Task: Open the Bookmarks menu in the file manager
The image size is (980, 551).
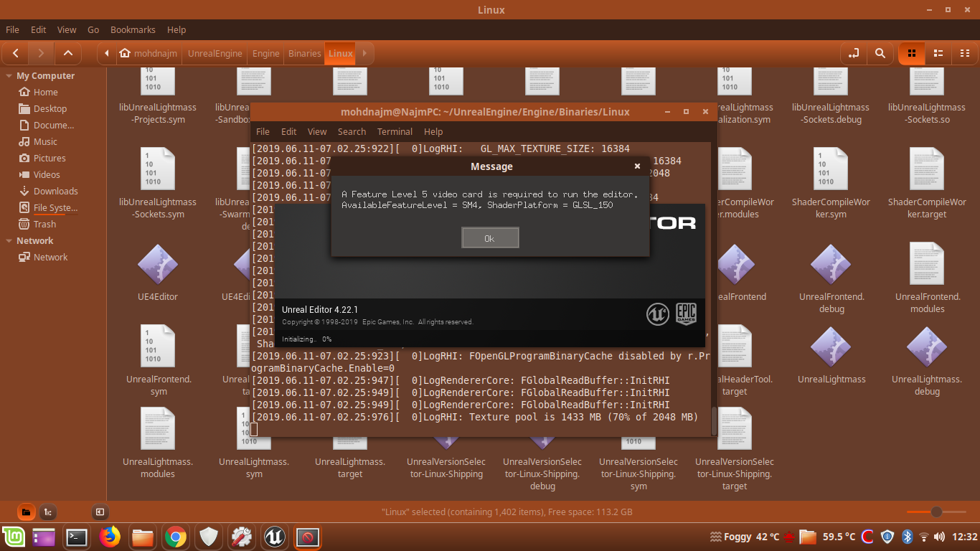Action: tap(133, 29)
